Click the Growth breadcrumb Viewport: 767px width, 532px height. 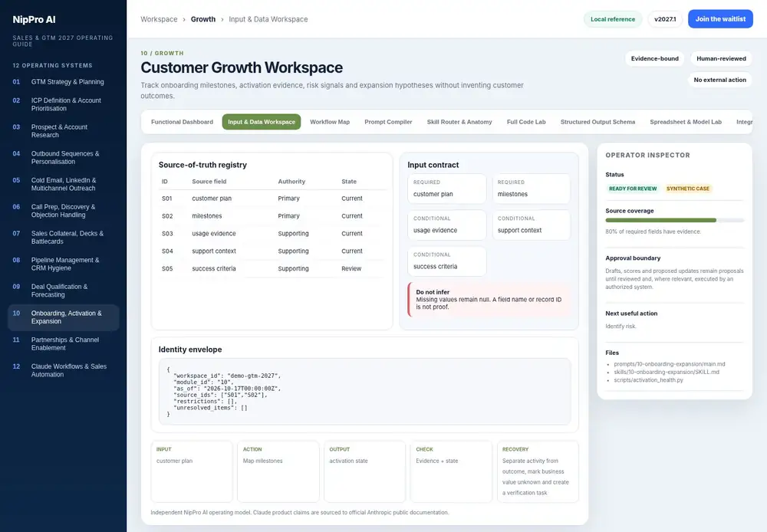point(203,19)
